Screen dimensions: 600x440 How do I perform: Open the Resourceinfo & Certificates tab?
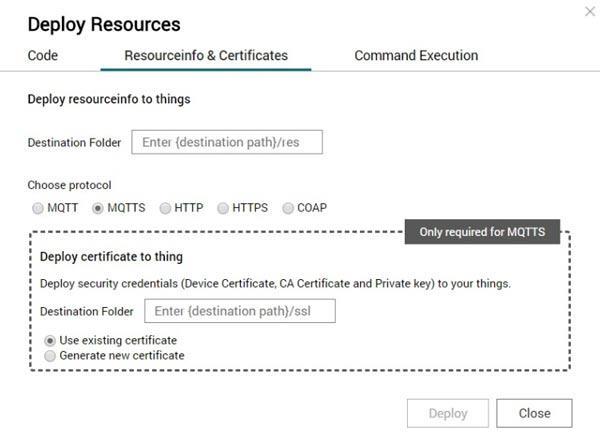click(x=206, y=56)
